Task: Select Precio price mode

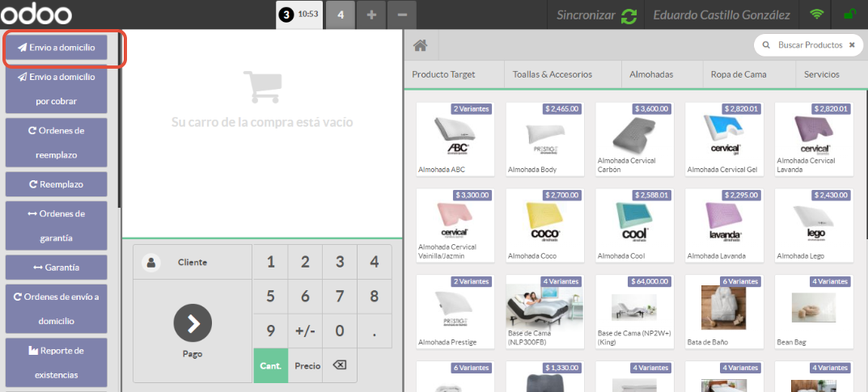Action: [305, 365]
